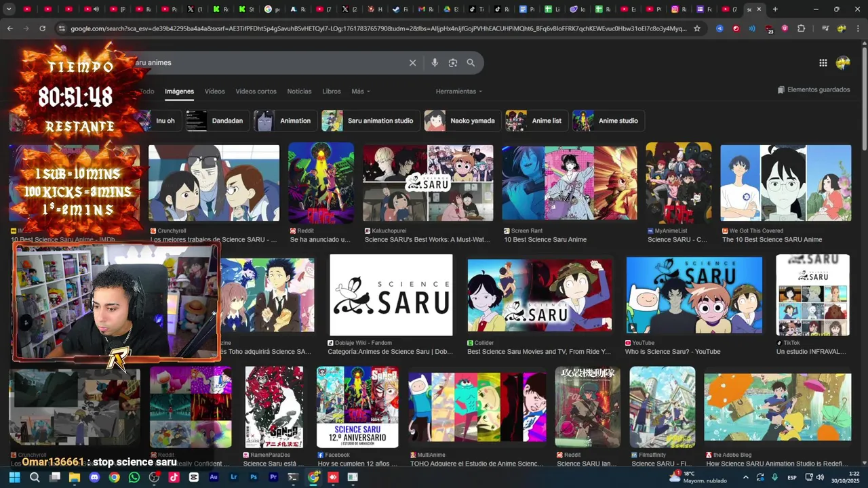The width and height of the screenshot is (868, 488).
Task: Open the Chrome Extensions puzzle icon
Action: pyautogui.click(x=801, y=28)
